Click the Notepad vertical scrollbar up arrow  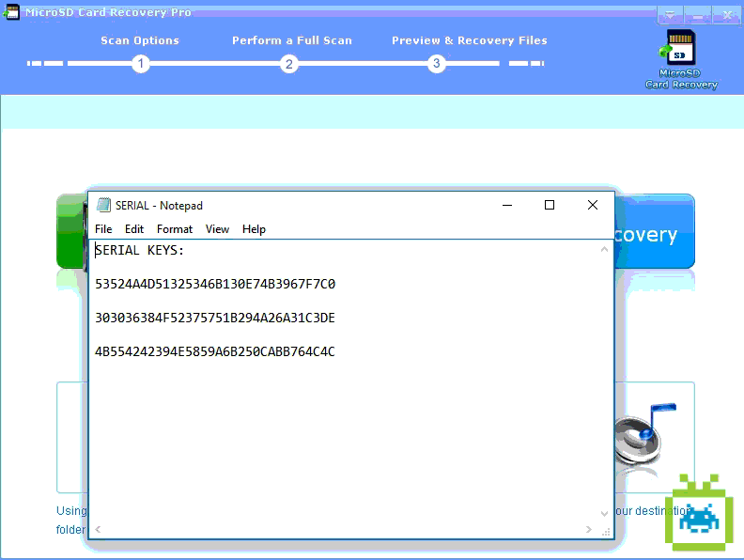(x=605, y=249)
